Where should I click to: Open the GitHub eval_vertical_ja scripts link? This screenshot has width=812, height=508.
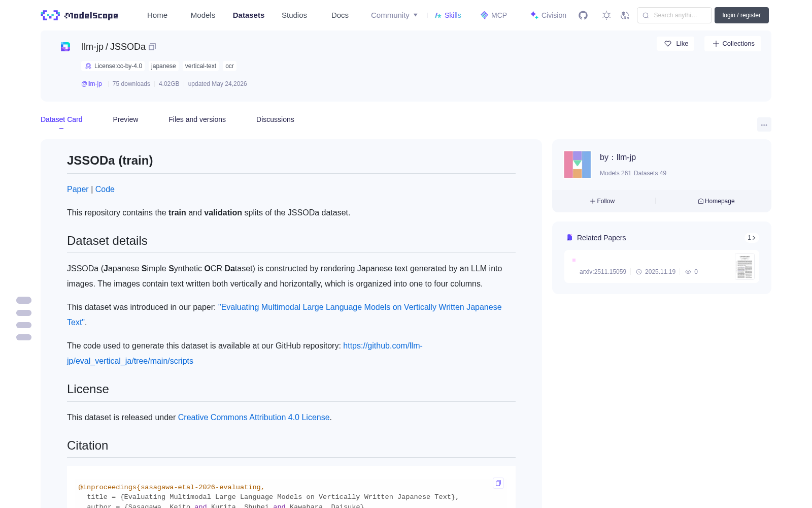245,353
